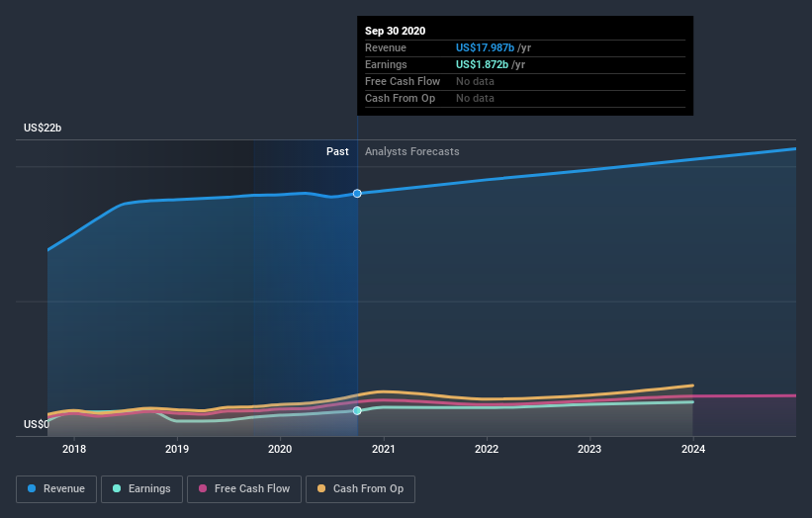Click the US$17.987b revenue value in tooltip
The width and height of the screenshot is (812, 518).
point(486,47)
